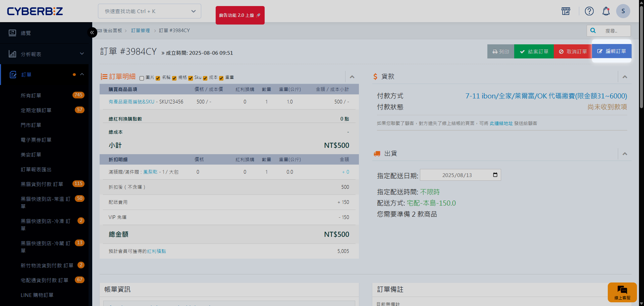Go to 後台面板 breadcrumb link

(x=113, y=31)
